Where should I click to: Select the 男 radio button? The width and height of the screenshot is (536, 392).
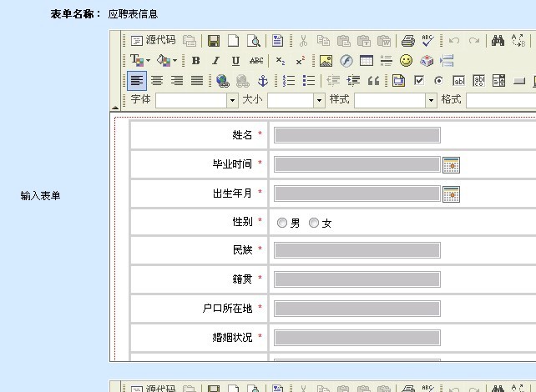tap(282, 223)
